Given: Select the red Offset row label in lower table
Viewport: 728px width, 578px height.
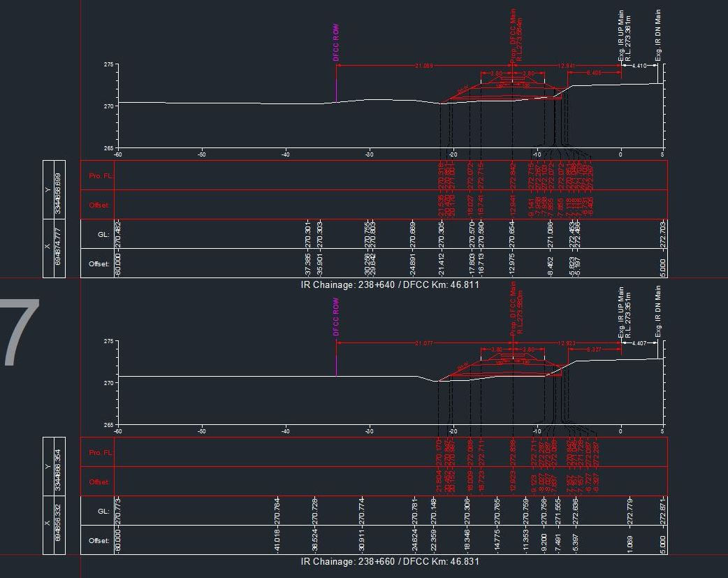Looking at the screenshot, I should [x=99, y=482].
